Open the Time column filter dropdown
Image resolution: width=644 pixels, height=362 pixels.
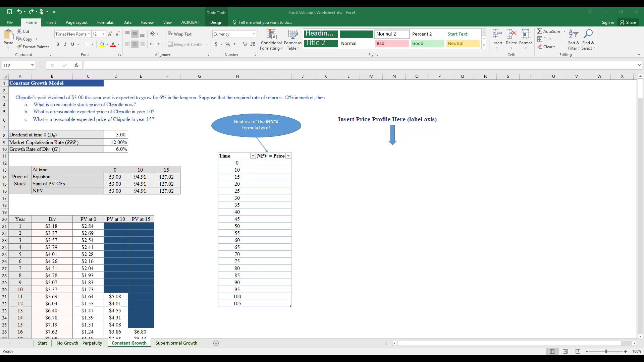click(x=253, y=156)
